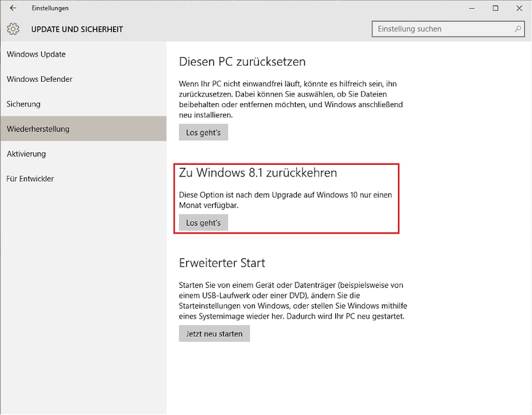
Task: Click the search magnifier icon
Action: point(517,28)
